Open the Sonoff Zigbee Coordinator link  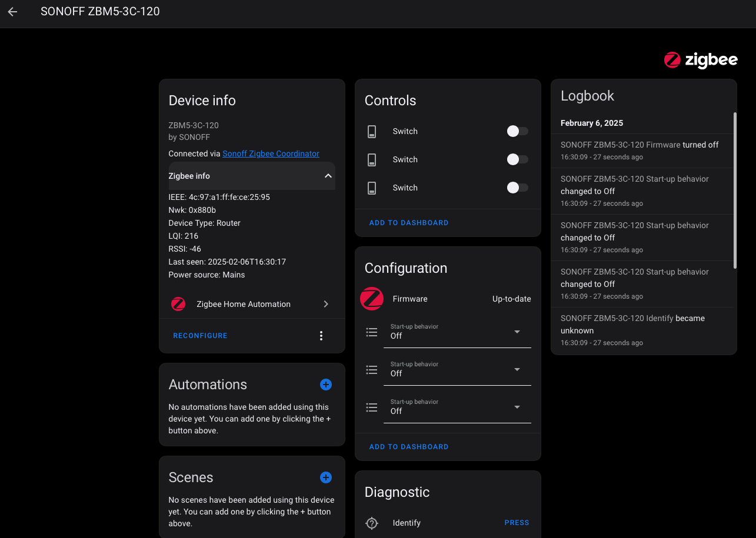pyautogui.click(x=271, y=153)
